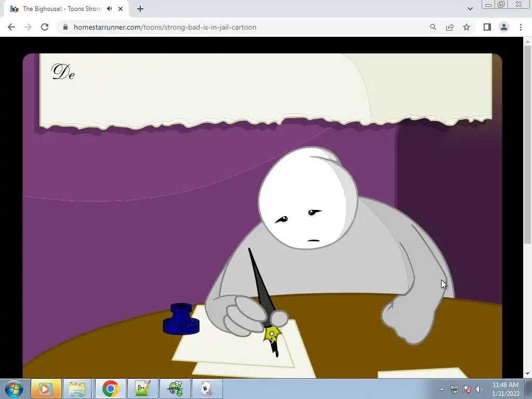Open the Chrome profile avatar menu

[x=504, y=27]
